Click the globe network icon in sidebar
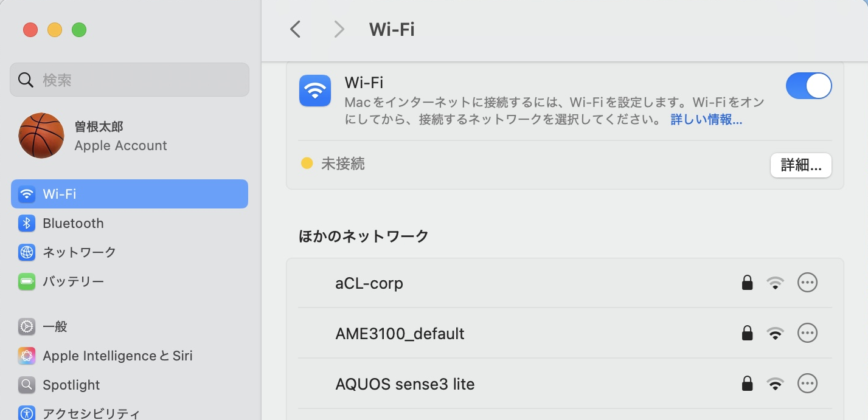 point(27,252)
